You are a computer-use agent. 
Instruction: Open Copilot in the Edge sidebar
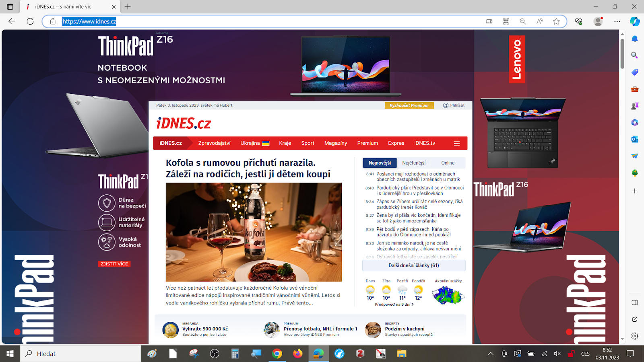pos(635,21)
